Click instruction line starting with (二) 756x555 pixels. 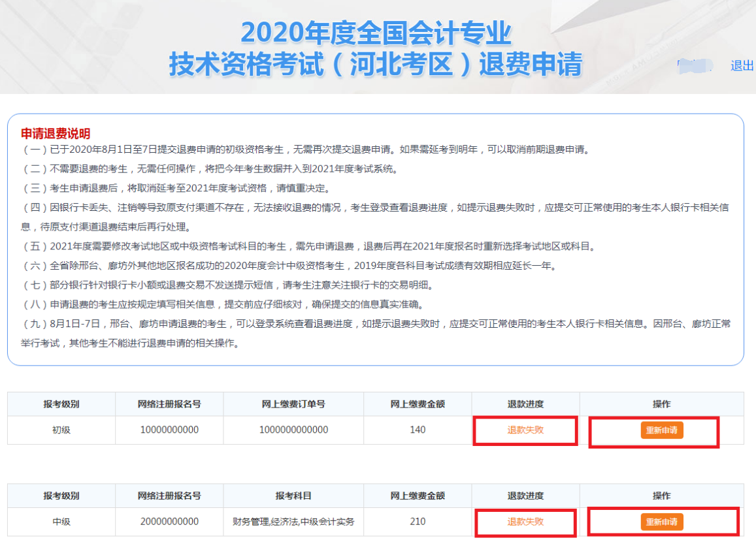click(210, 168)
